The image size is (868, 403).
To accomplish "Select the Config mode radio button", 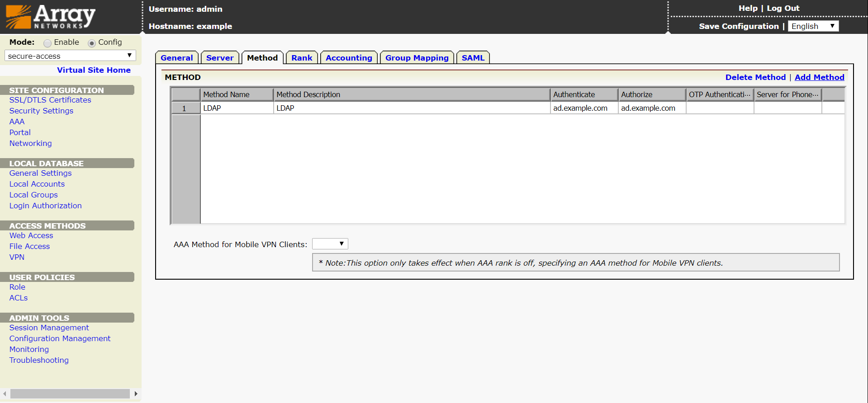I will 92,43.
